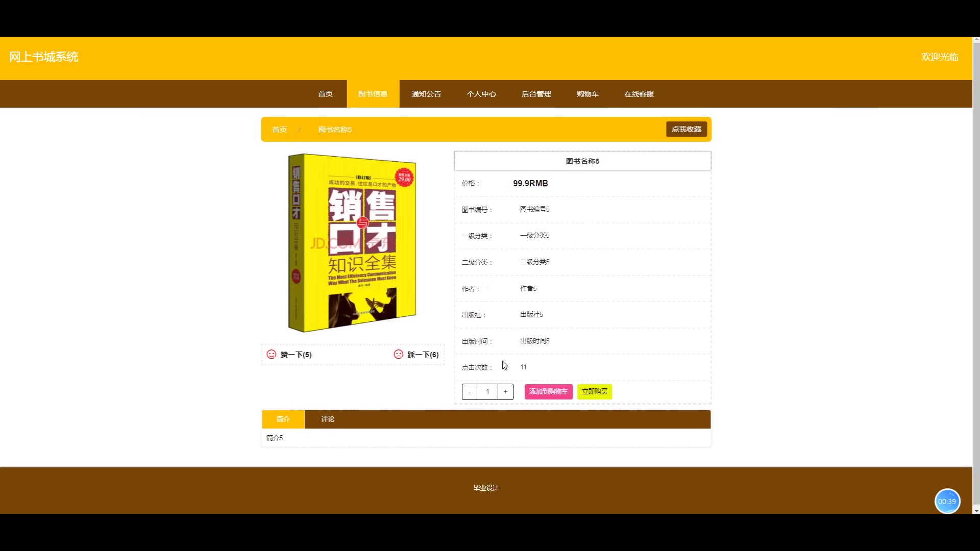Click the book cover image
Image resolution: width=980 pixels, height=551 pixels.
click(352, 243)
